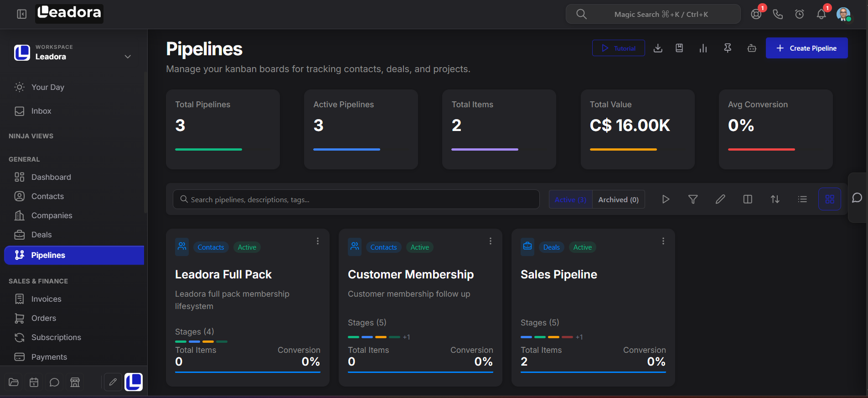Click Sales Pipeline stage color bars
Viewport: 868px width, 398px height.
click(547, 337)
